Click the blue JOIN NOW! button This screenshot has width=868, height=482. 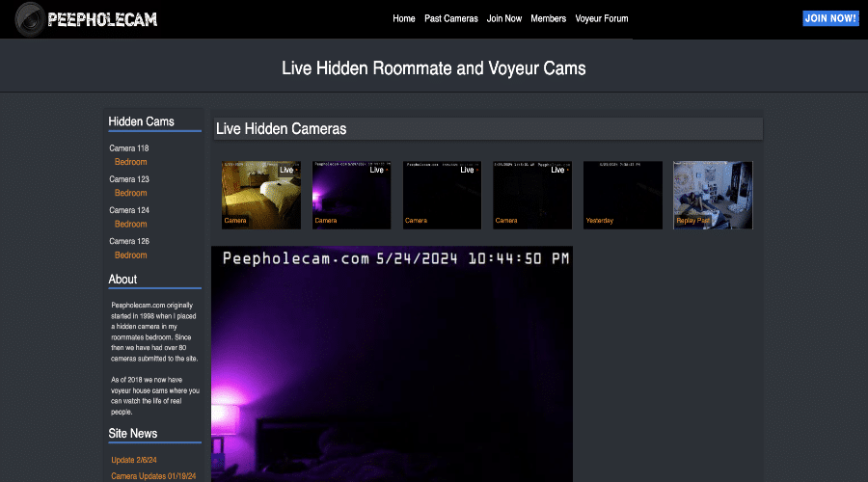point(830,18)
